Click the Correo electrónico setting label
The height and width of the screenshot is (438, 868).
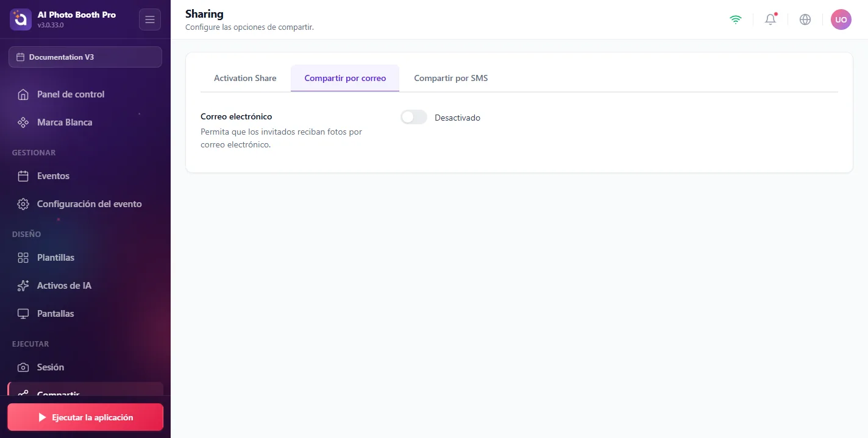[237, 116]
